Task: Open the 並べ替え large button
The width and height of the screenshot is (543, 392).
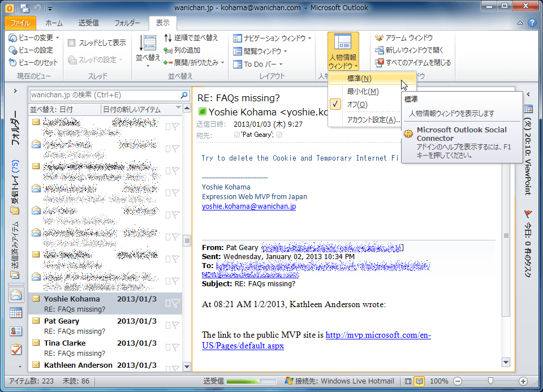Action: [x=148, y=50]
